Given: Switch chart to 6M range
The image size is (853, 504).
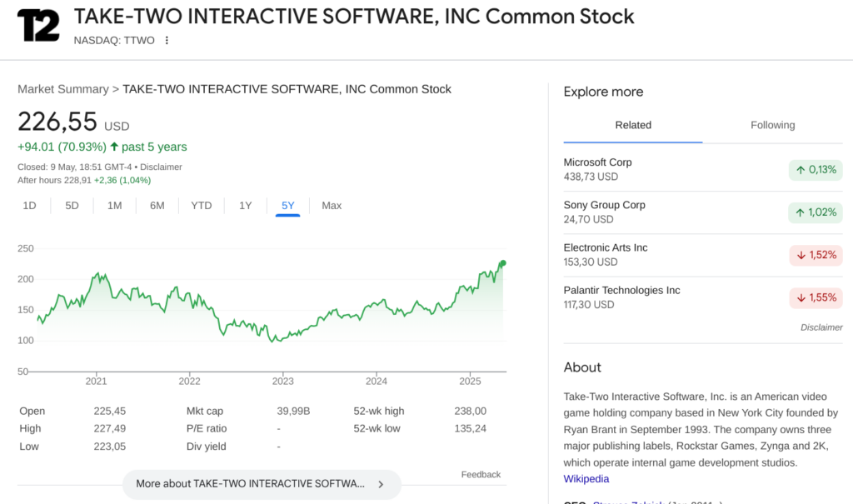Looking at the screenshot, I should (x=157, y=206).
